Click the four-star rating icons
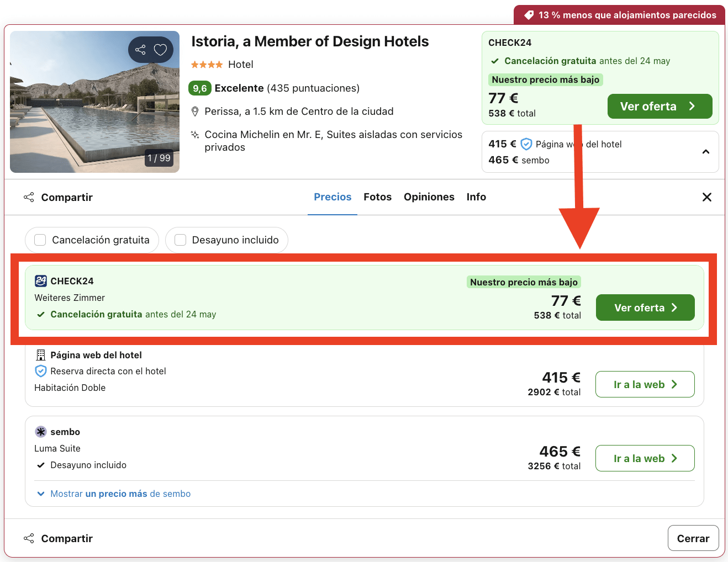The width and height of the screenshot is (728, 562). click(207, 65)
